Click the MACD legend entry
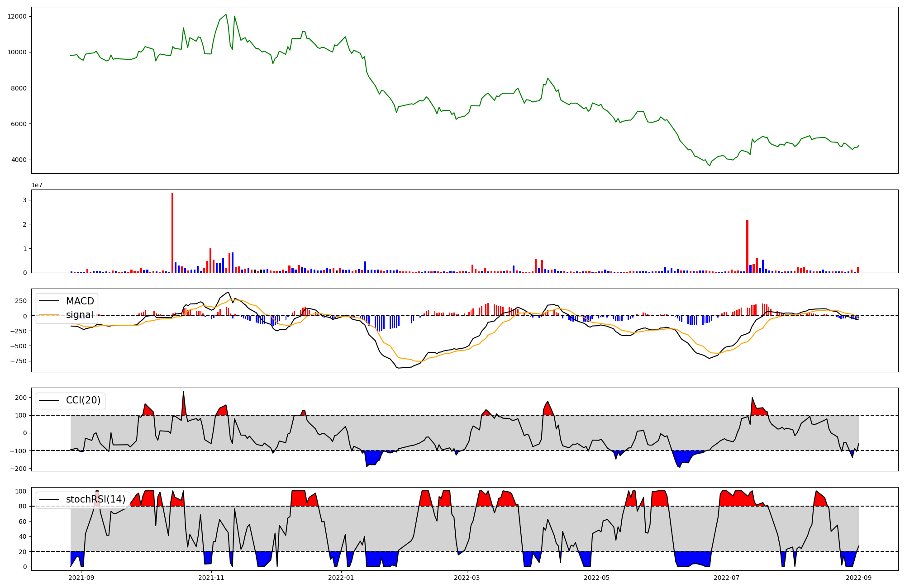The height and width of the screenshot is (588, 905). click(80, 301)
